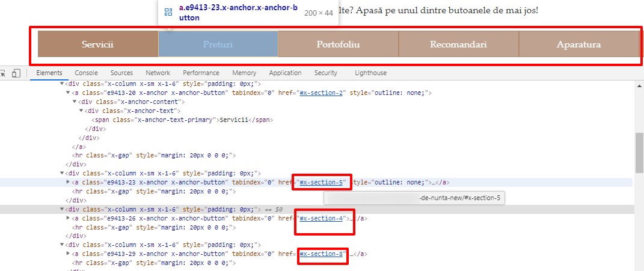
Task: Click the Recomandari page button
Action: coord(459,44)
